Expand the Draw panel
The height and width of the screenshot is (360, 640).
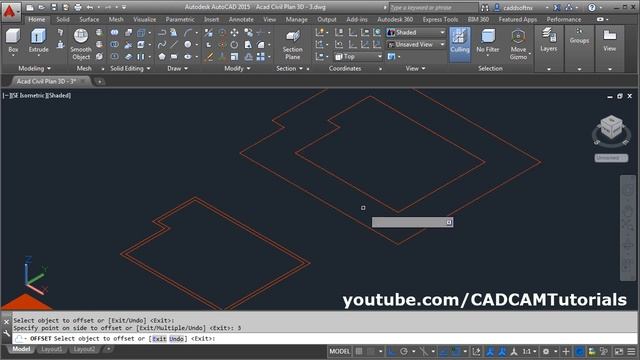(178, 69)
